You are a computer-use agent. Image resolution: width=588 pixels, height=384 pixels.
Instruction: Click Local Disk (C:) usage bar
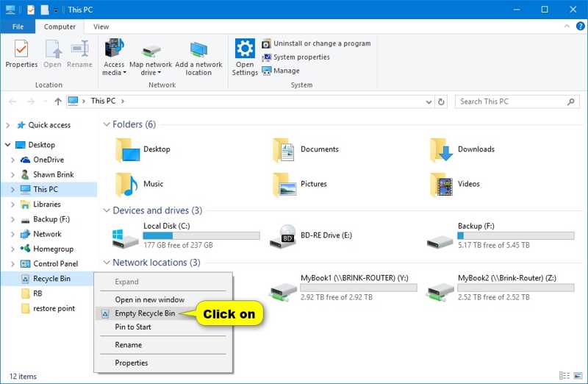click(201, 235)
